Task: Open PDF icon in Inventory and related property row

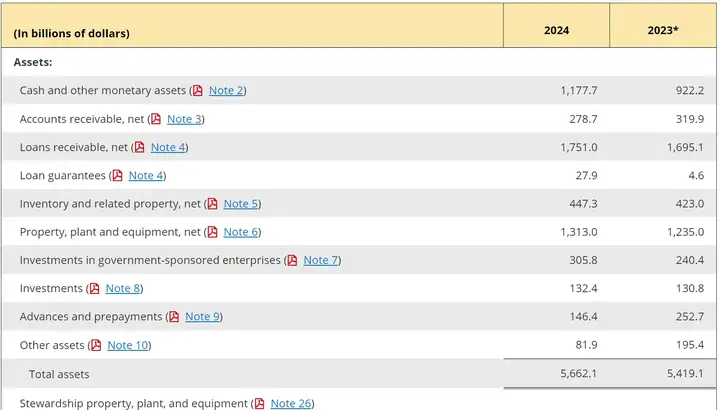Action: (212, 203)
